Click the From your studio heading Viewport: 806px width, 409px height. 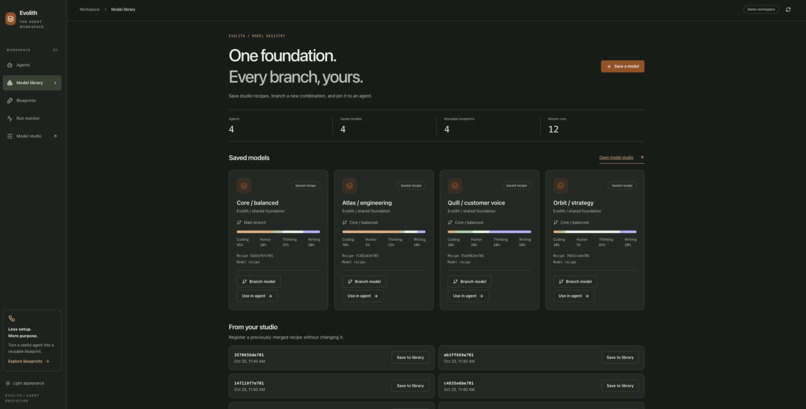tap(253, 327)
